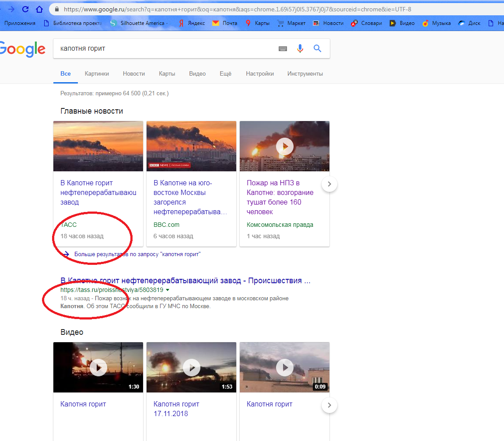Play the Комсомольская правда news video

284,146
